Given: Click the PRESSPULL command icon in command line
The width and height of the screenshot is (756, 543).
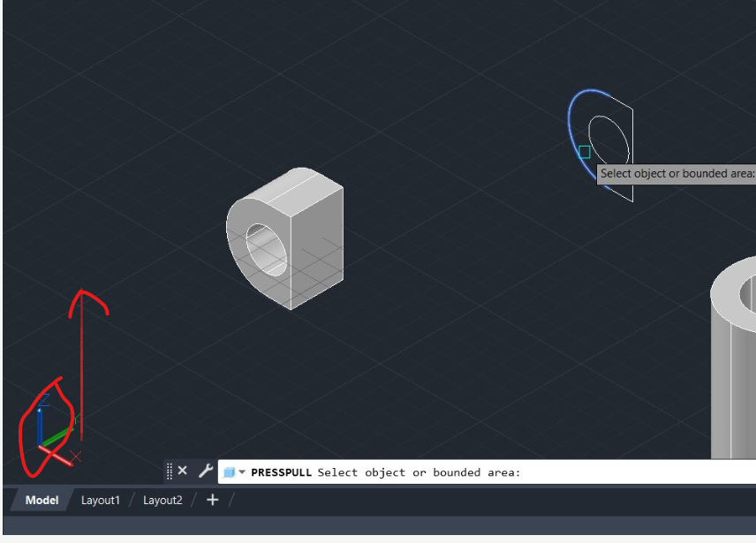Looking at the screenshot, I should [x=229, y=471].
